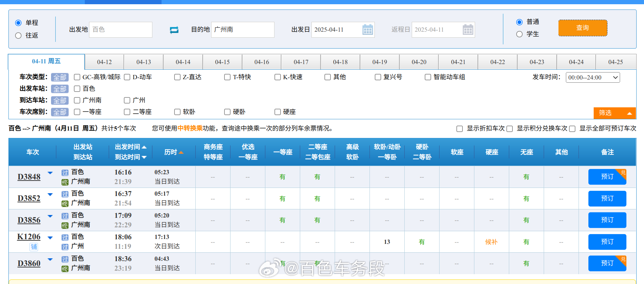The width and height of the screenshot is (644, 284).
Task: Select the 往返 round-trip radio button
Action: coord(19,36)
